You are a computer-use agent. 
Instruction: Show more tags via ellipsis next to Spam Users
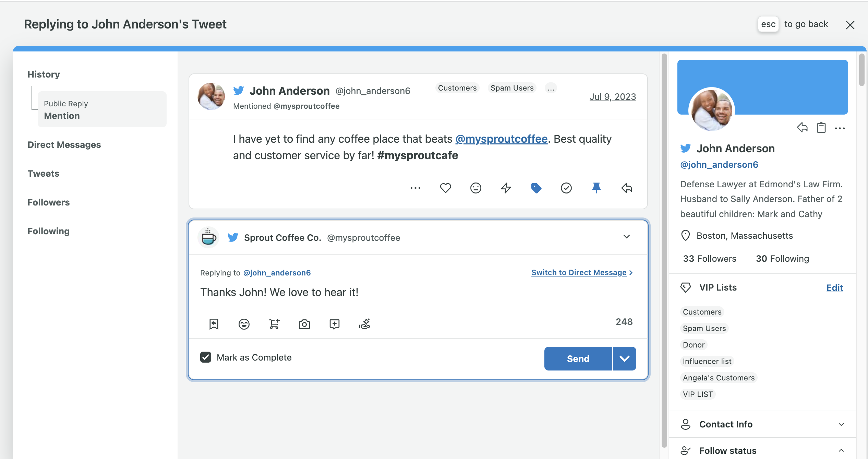pos(551,88)
